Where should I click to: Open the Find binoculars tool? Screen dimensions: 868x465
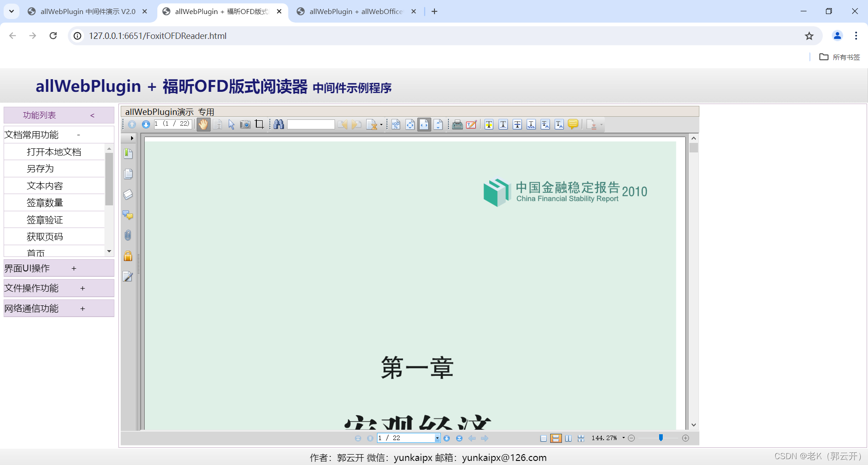tap(278, 124)
